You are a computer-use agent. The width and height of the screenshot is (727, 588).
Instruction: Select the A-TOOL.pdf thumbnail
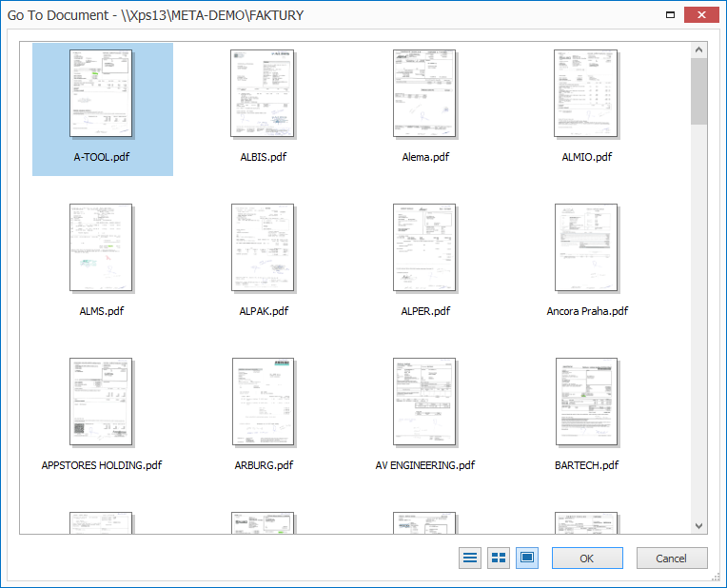pyautogui.click(x=101, y=93)
